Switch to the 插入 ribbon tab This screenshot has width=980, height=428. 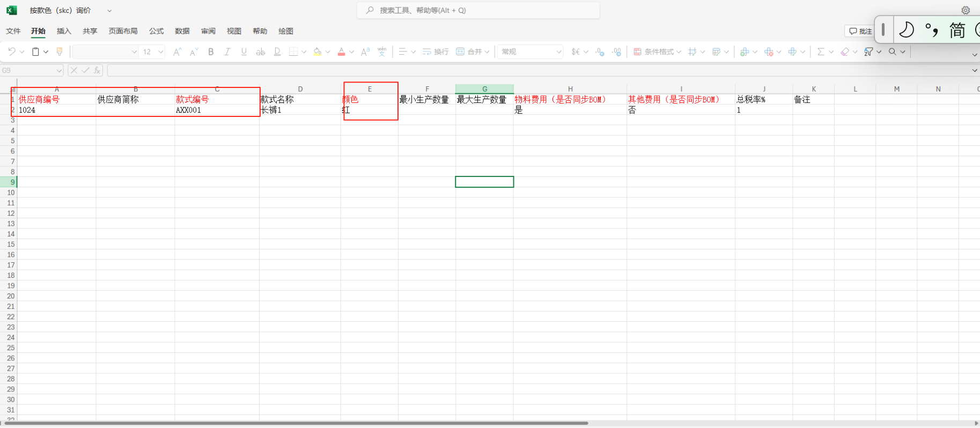(x=64, y=31)
